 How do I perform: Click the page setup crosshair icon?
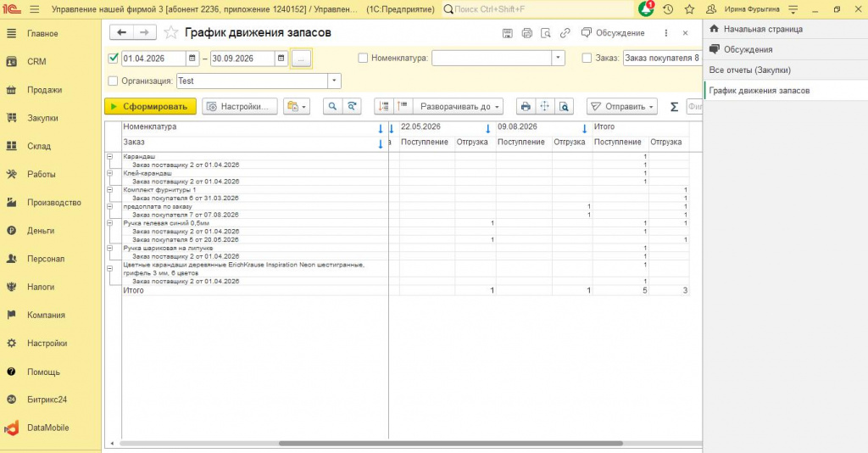[545, 106]
